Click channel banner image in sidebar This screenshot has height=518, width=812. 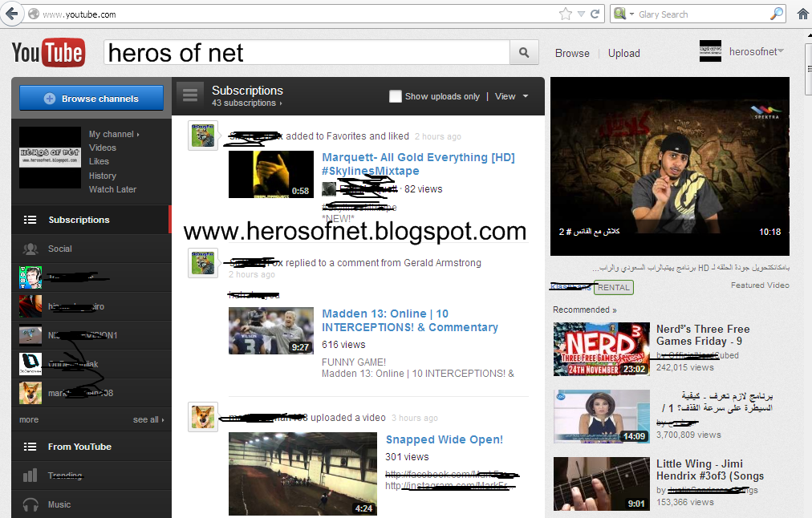(51, 157)
